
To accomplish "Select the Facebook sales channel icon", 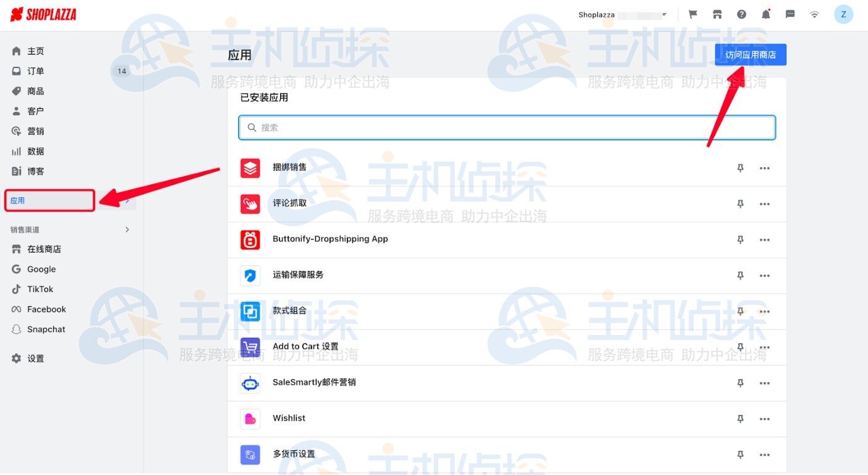I will 17,309.
